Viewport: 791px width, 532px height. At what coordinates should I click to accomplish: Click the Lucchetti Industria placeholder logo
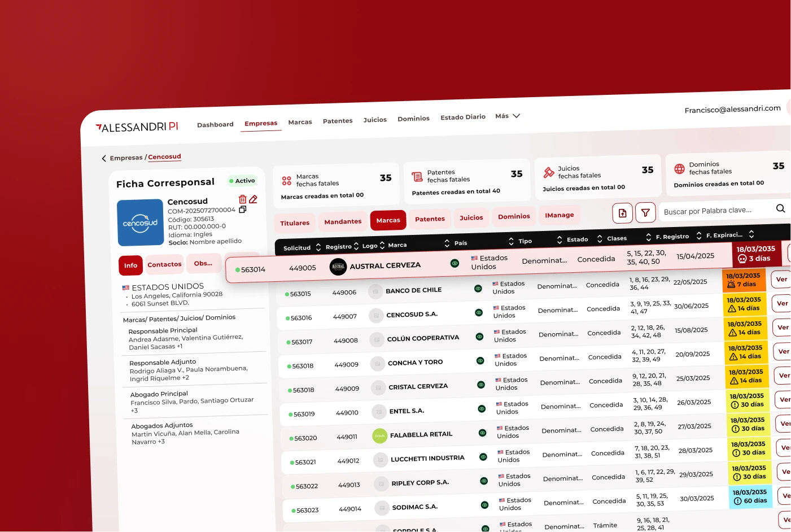pos(381,460)
